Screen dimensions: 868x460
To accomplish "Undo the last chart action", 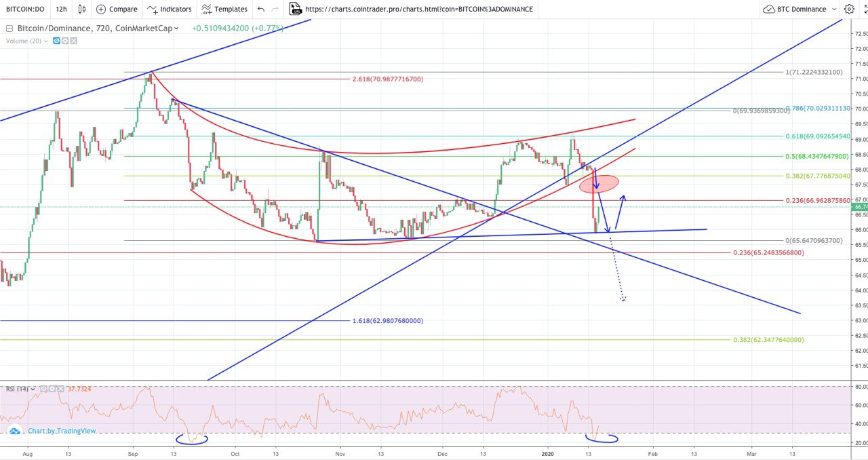I will click(x=261, y=9).
